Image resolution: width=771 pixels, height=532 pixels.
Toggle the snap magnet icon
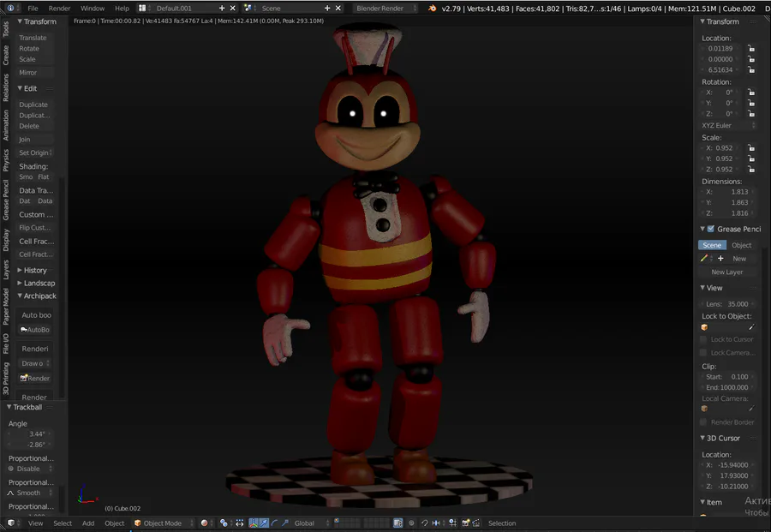click(425, 523)
